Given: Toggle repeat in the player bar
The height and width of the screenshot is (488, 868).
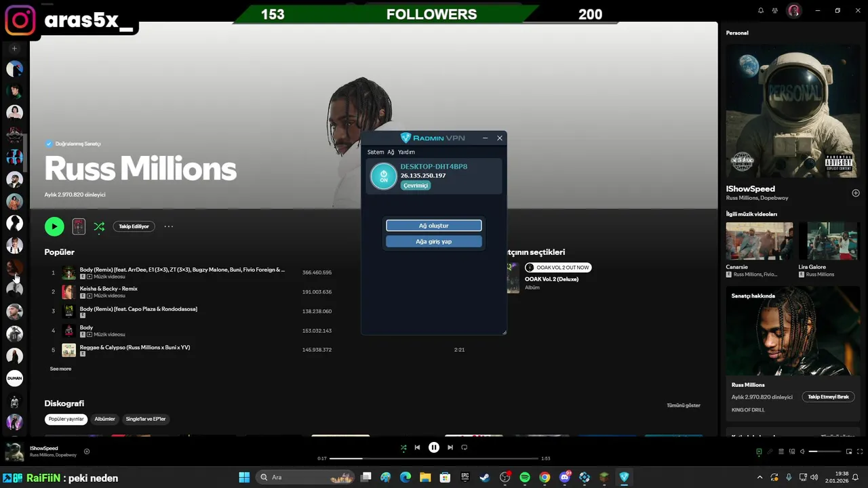Looking at the screenshot, I should coord(465,447).
